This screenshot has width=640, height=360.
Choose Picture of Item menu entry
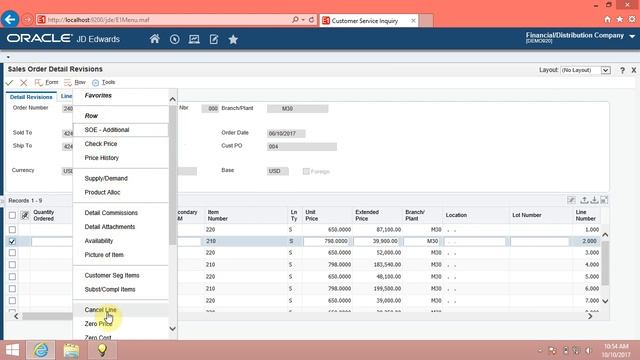[x=121, y=255]
